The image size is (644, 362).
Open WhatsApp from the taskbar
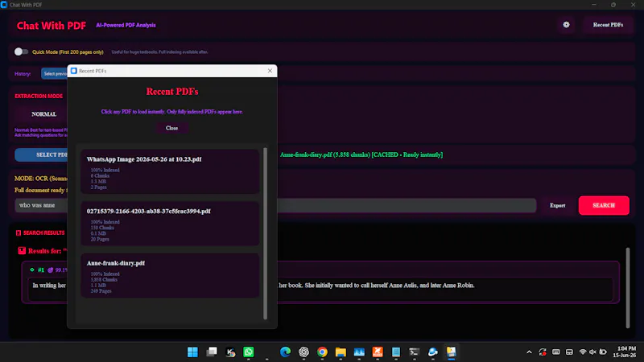pos(249,352)
